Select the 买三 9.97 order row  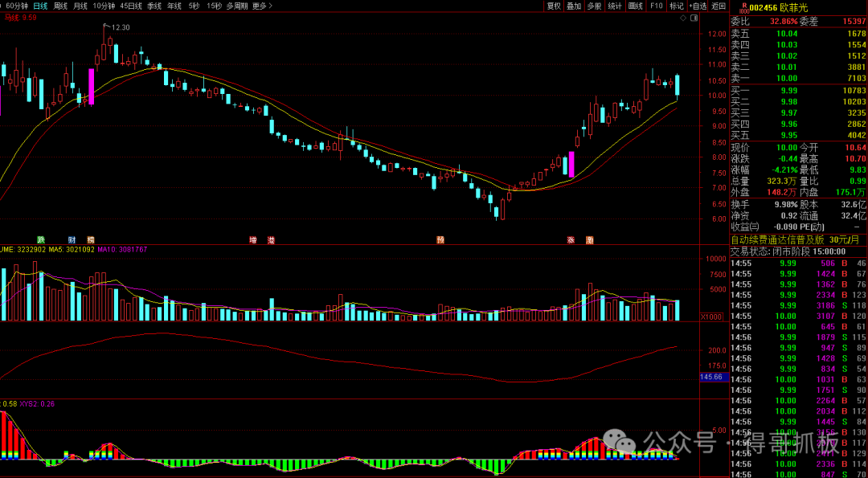[798, 112]
